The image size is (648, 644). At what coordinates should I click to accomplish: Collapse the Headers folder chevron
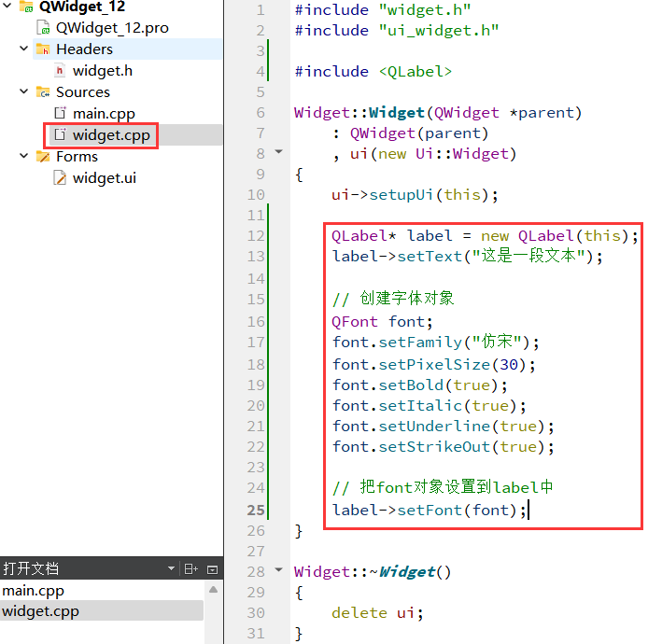[24, 49]
